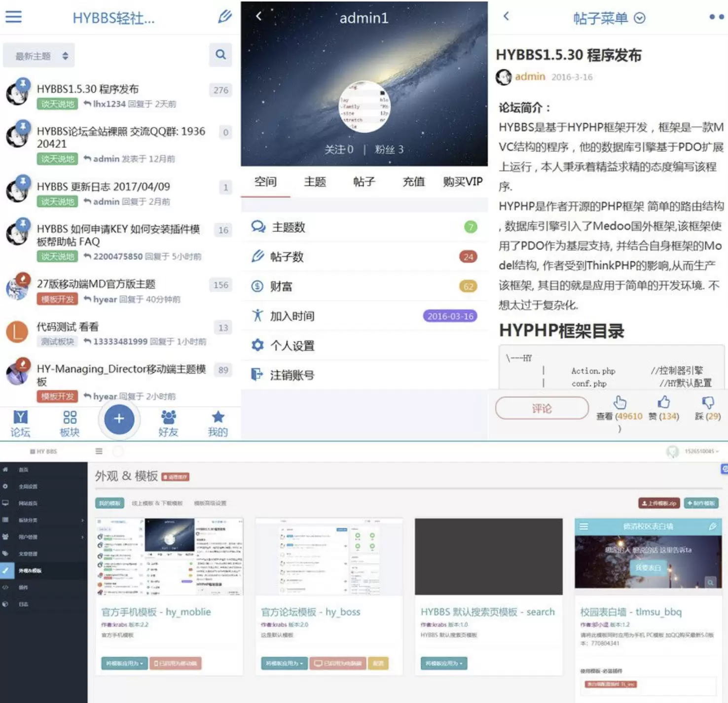728x703 pixels.
Task: Click the admin author name on post
Action: (x=530, y=76)
